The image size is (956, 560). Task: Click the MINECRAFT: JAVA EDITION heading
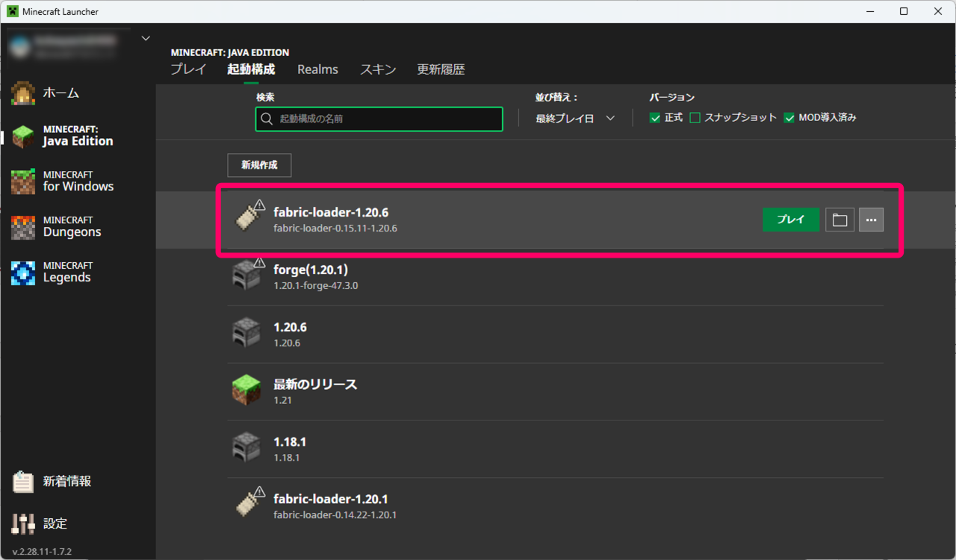(x=230, y=52)
